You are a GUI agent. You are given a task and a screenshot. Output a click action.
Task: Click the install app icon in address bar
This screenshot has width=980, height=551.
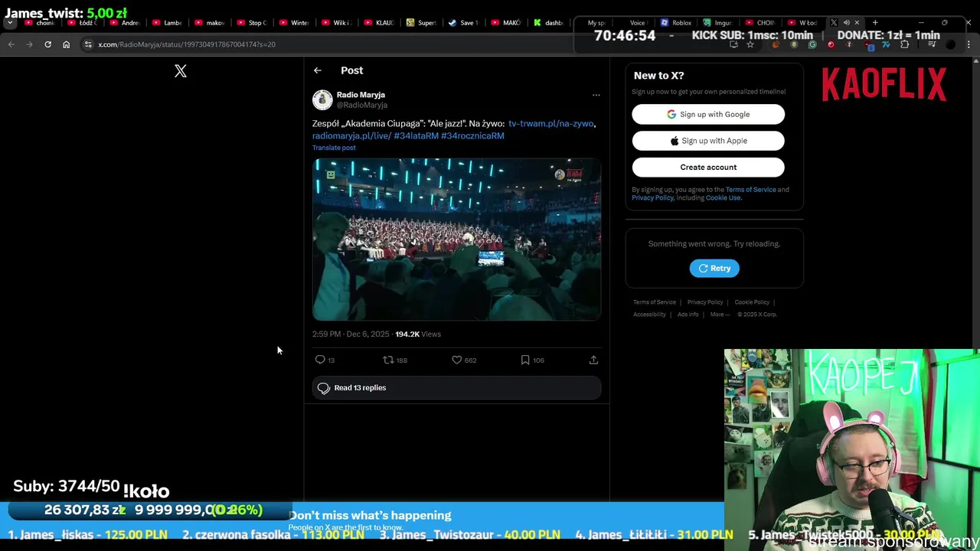733,44
